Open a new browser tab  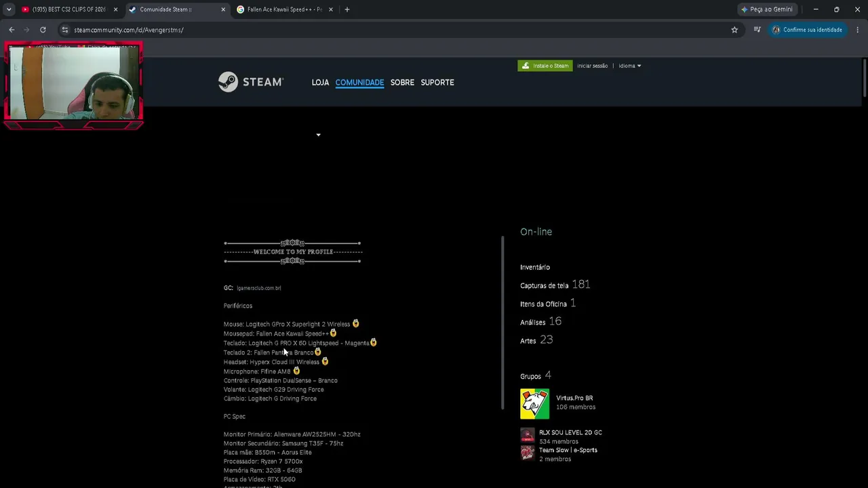347,9
